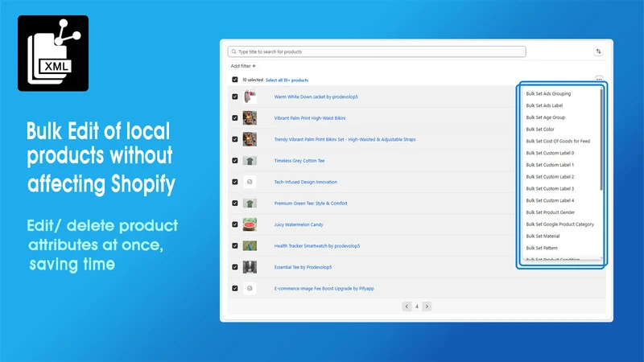The width and height of the screenshot is (644, 362).
Task: Open Juicy Watermelon Candy link
Action: click(x=299, y=225)
